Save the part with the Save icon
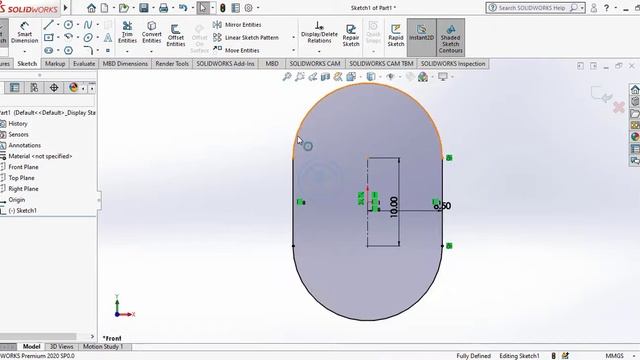The image size is (640, 360). point(144,8)
